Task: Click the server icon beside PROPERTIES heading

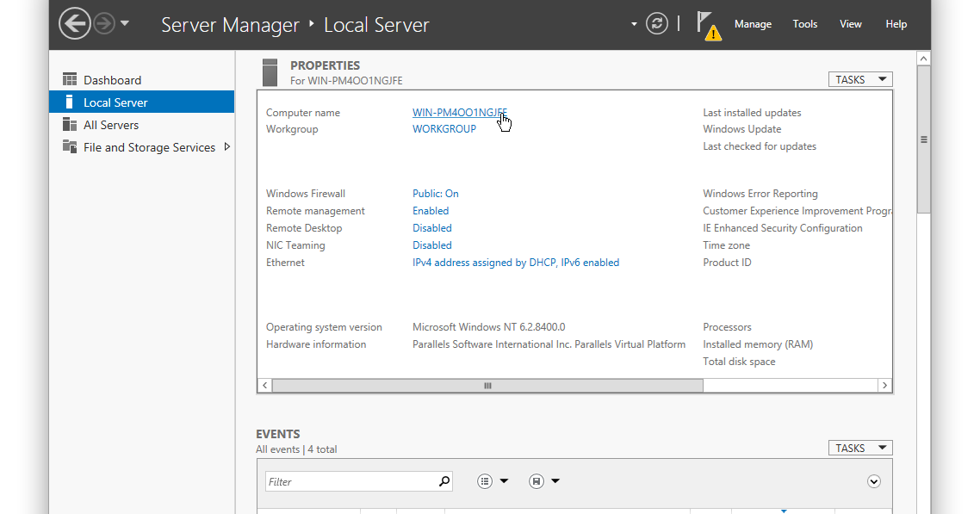Action: [269, 71]
